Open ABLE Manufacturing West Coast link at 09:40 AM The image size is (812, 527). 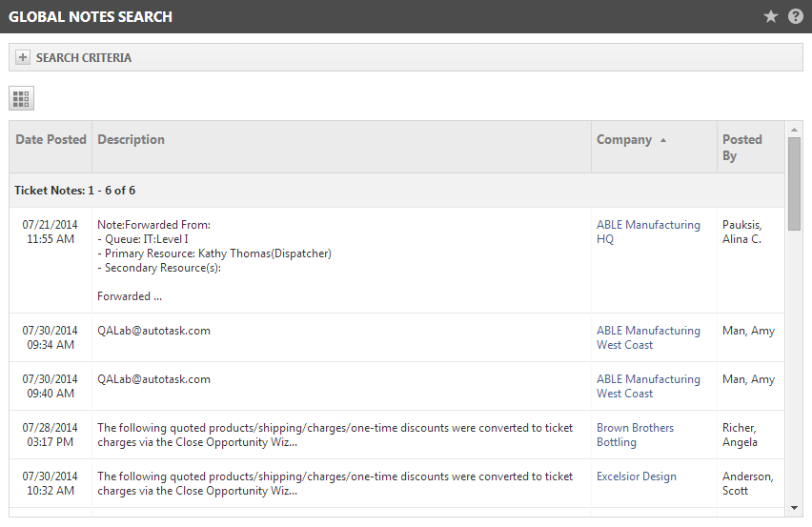pyautogui.click(x=648, y=386)
